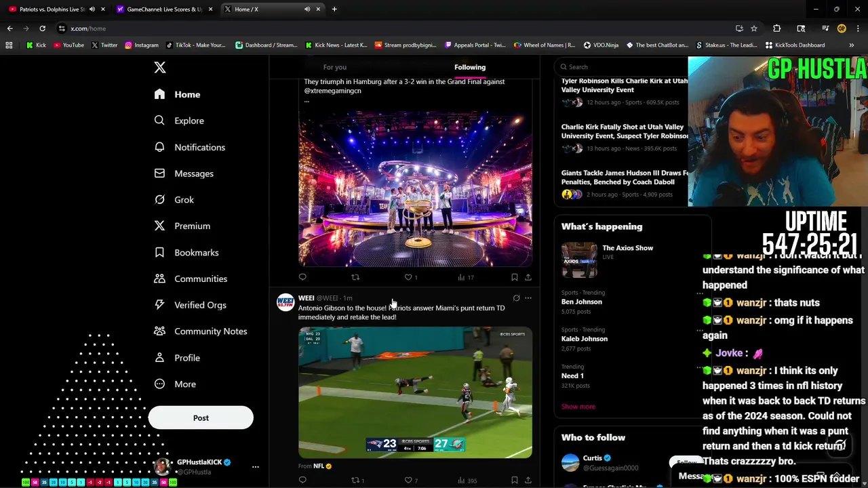Open Curtis profile in Who to follow
This screenshot has width=868, height=488.
[592, 458]
